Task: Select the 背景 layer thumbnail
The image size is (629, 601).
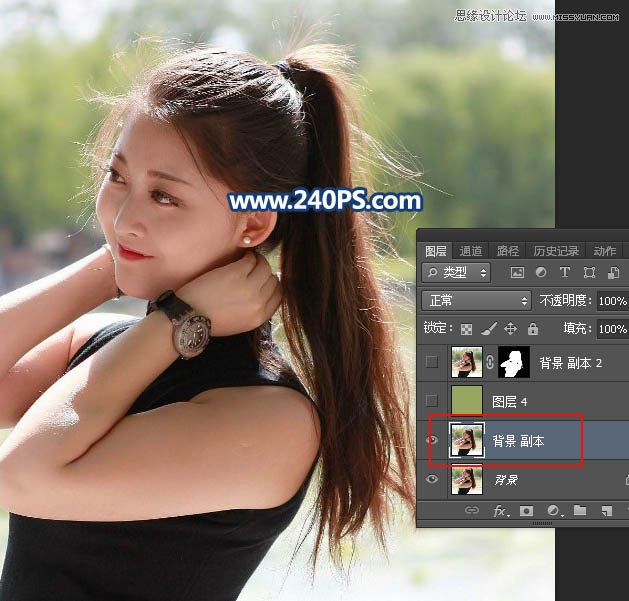Action: 467,479
